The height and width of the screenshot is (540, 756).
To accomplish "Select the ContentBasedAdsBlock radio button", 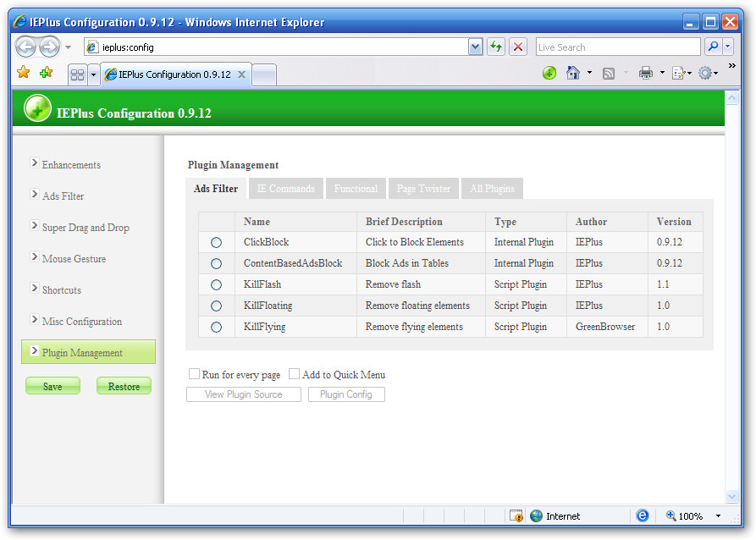I will (216, 264).
